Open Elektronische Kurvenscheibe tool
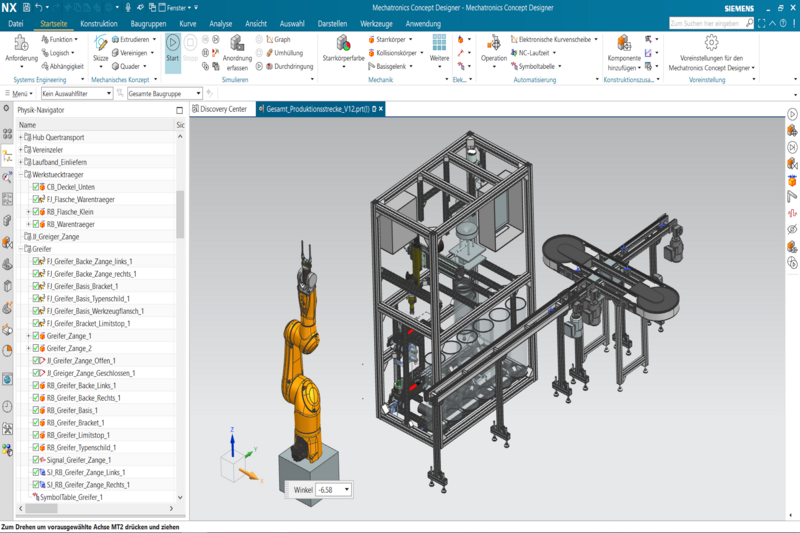800x533 pixels. (x=554, y=39)
